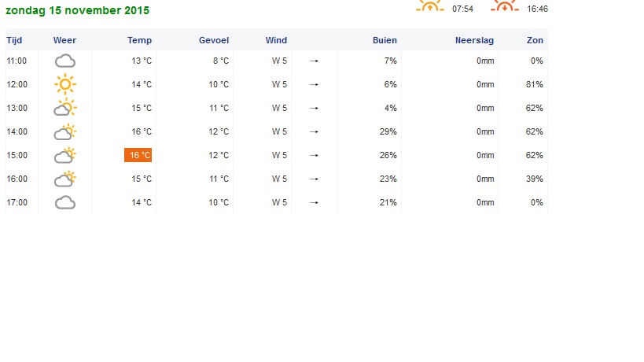Click the partly cloudy icon at 14:00

(x=65, y=131)
